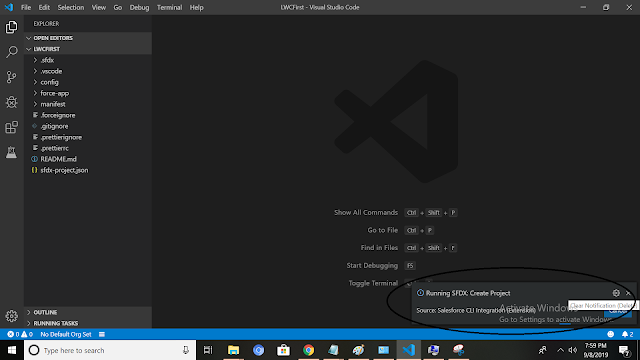Open the Source Control view icon

coord(11,77)
